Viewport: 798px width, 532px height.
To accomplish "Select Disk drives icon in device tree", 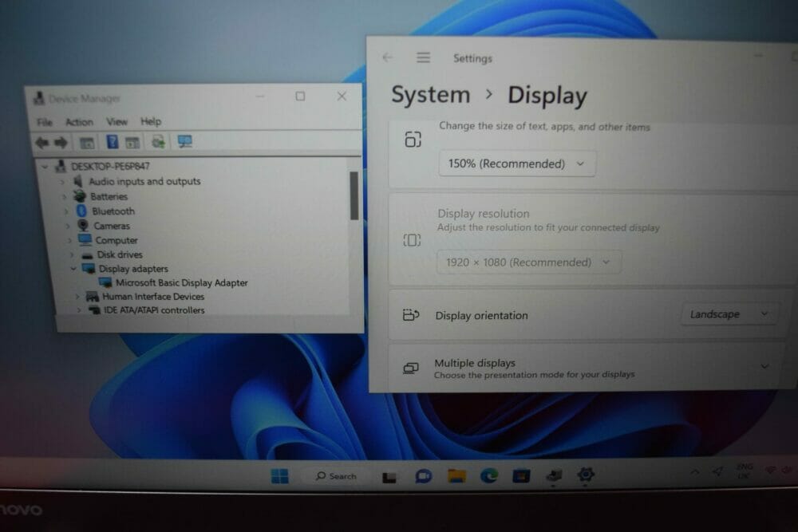I will (87, 254).
